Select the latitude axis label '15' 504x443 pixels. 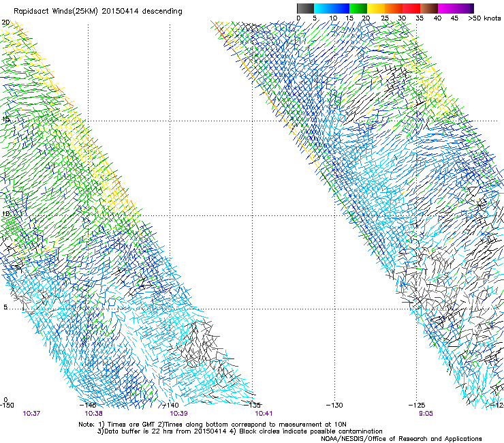pos(5,119)
